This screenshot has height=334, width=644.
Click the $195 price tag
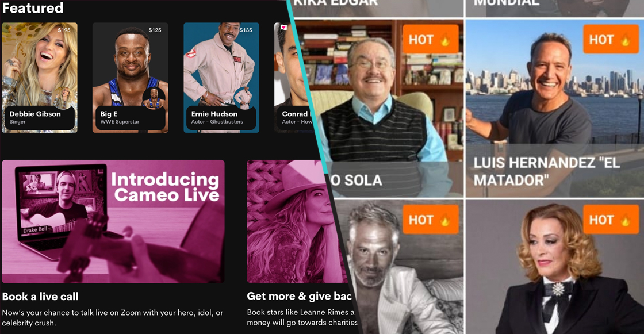pos(64,30)
